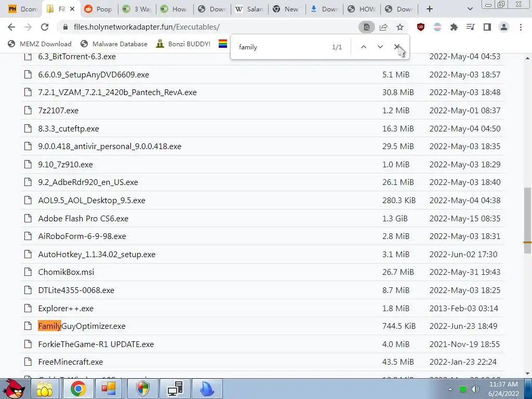Switch to the HOW tab
532x399 pixels.
tap(362, 9)
